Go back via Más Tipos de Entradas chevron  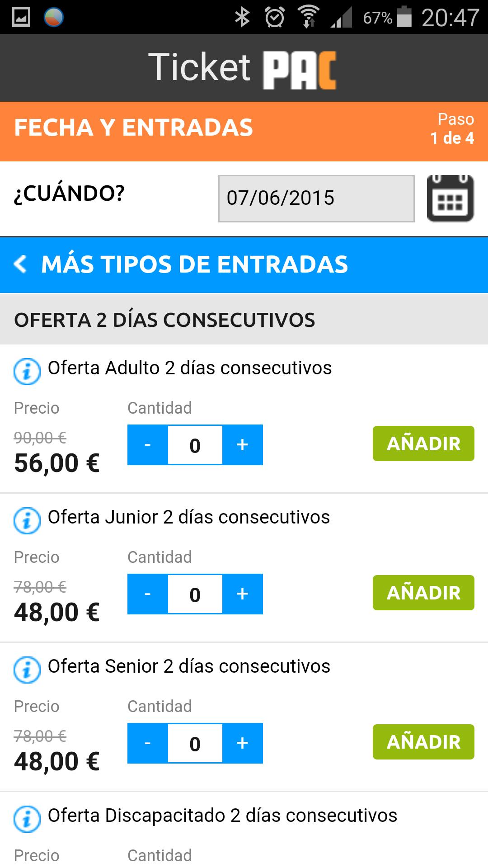click(21, 264)
